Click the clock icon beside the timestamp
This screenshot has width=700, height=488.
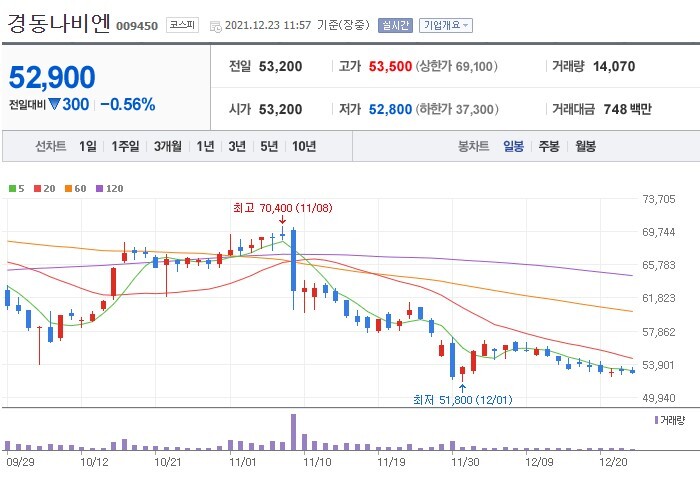[x=215, y=26]
